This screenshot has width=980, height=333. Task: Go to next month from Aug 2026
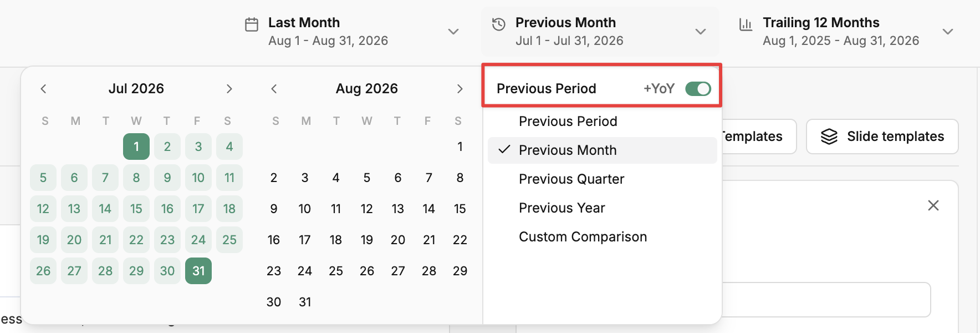pyautogui.click(x=460, y=89)
